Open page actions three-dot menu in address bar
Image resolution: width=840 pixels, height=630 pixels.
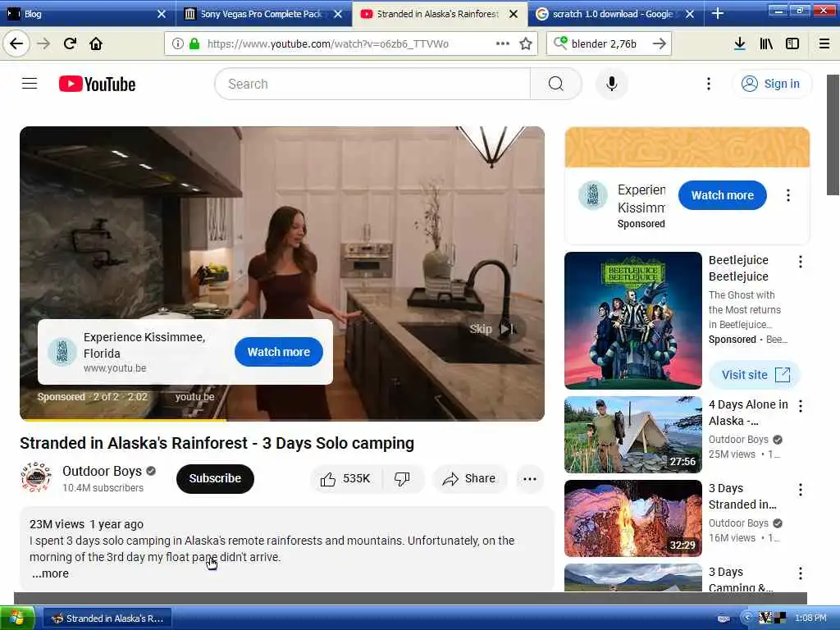pyautogui.click(x=503, y=43)
